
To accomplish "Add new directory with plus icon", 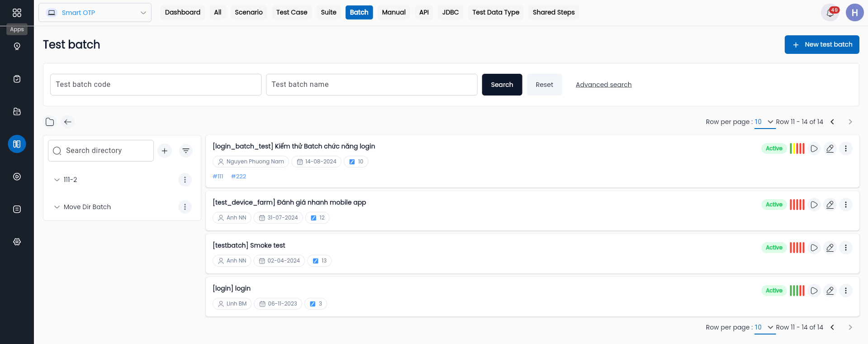I will click(165, 151).
